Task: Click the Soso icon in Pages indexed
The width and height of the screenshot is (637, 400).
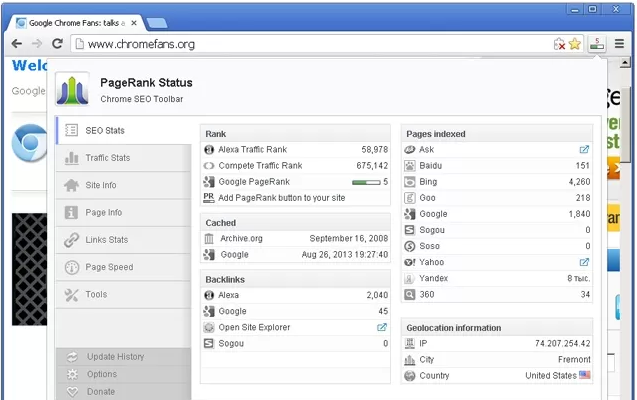Action: [410, 246]
